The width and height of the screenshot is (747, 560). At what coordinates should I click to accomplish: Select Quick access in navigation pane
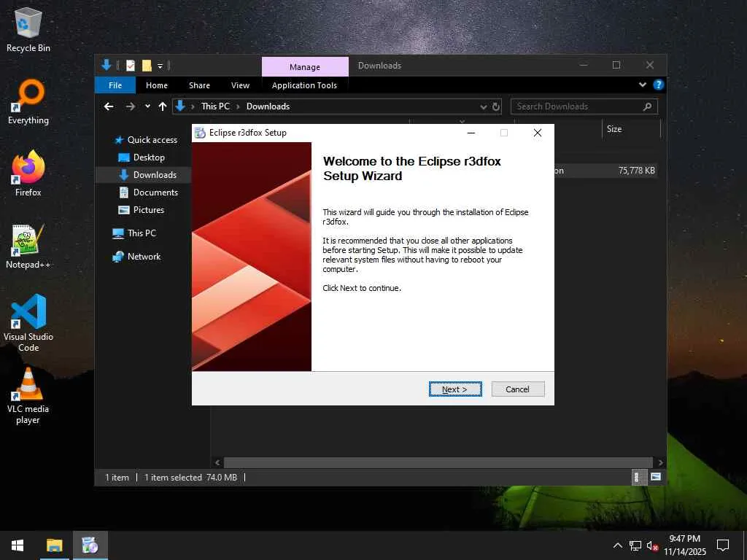click(x=152, y=140)
